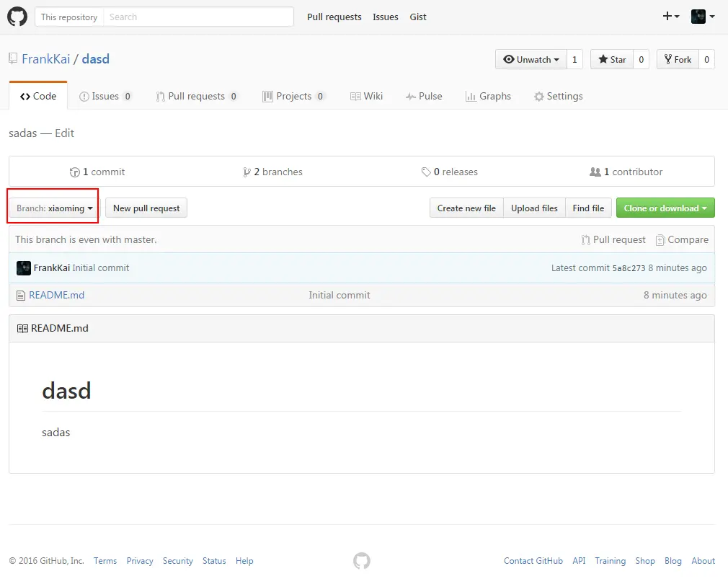
Task: Click the top nav Pull requests link
Action: [334, 17]
